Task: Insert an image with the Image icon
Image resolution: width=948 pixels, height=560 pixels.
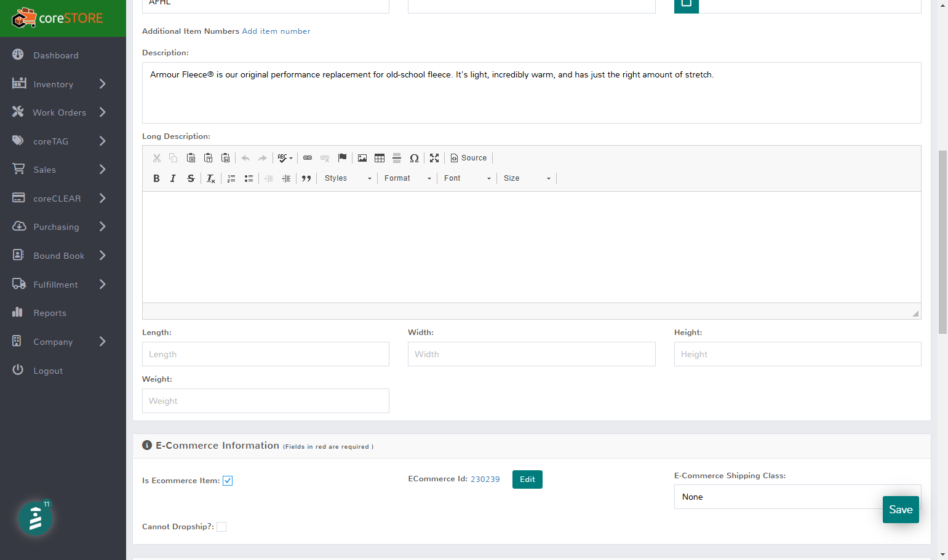Action: click(362, 158)
